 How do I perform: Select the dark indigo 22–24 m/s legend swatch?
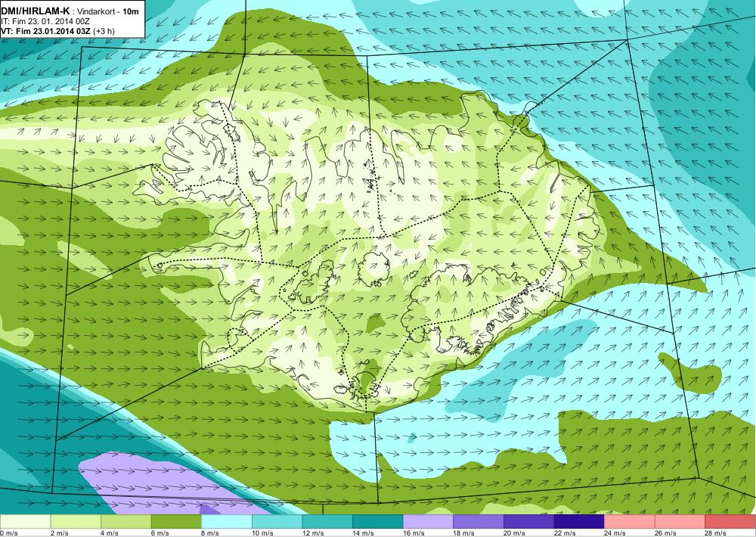[x=579, y=522]
